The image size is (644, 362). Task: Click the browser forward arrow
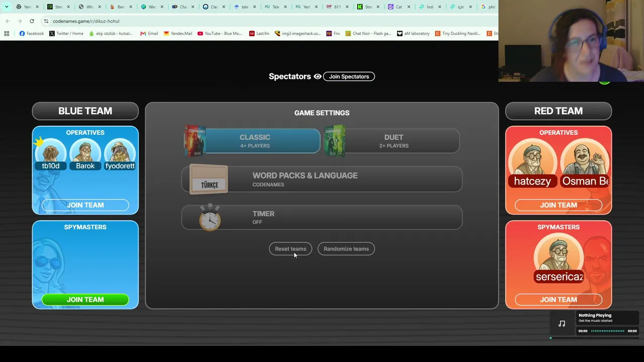pyautogui.click(x=20, y=21)
